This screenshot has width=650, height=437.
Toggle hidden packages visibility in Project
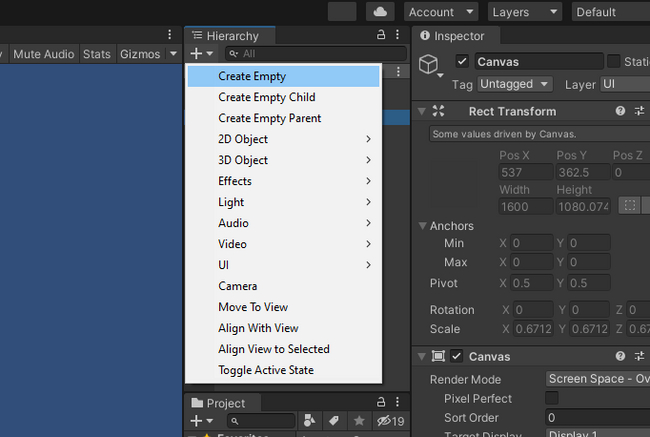pyautogui.click(x=391, y=421)
